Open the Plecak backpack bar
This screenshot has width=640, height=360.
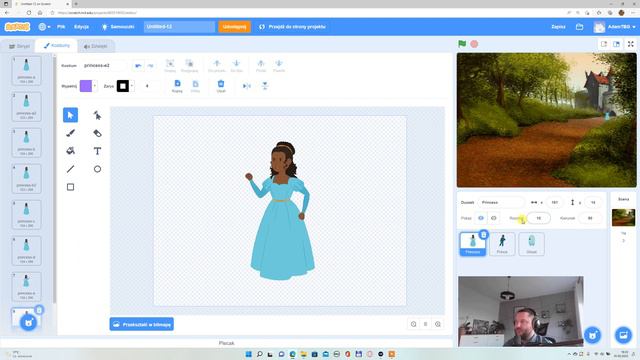pyautogui.click(x=227, y=343)
